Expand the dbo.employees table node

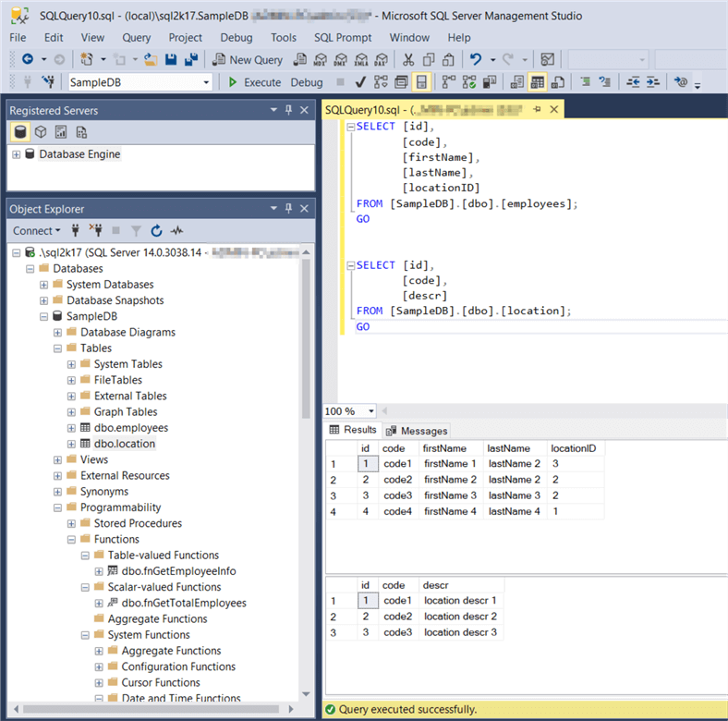pyautogui.click(x=71, y=428)
